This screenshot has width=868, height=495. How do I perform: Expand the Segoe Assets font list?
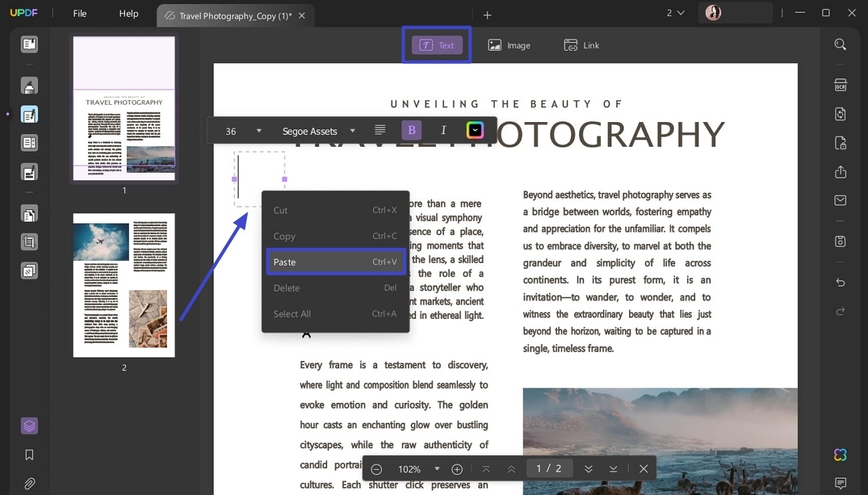(319, 131)
